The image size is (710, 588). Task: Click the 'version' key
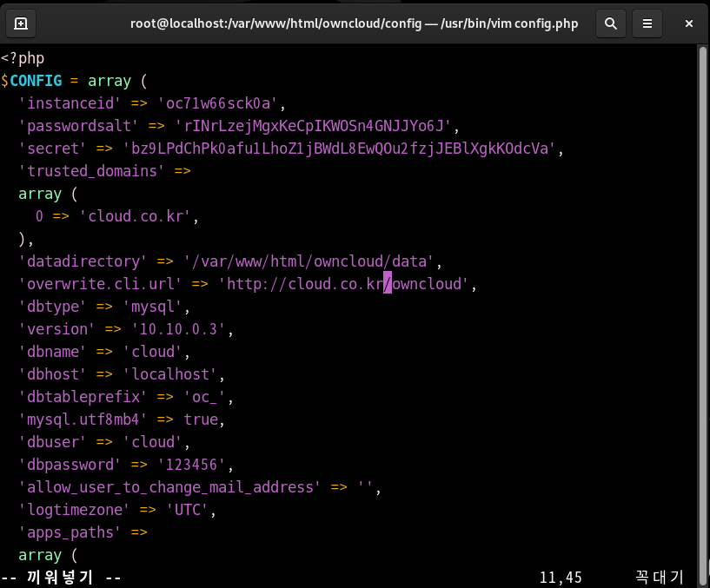pyautogui.click(x=57, y=329)
